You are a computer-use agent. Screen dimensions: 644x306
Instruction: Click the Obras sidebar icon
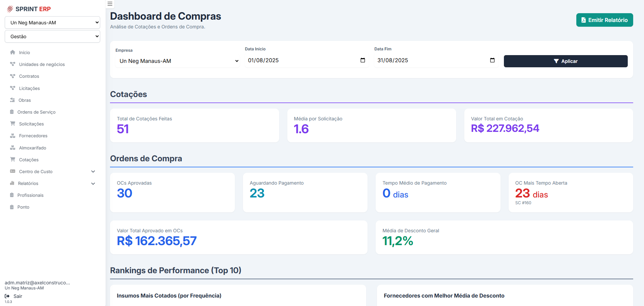[13, 100]
